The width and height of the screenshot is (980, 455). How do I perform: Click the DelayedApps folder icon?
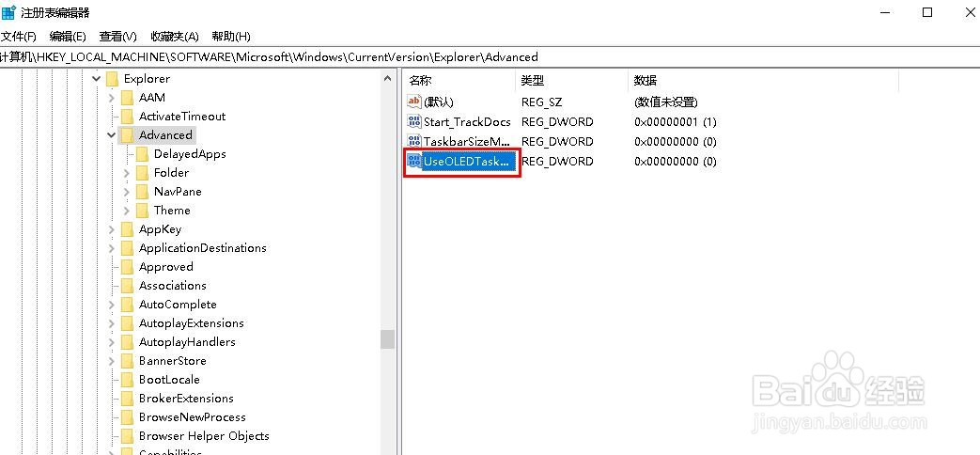(x=143, y=154)
